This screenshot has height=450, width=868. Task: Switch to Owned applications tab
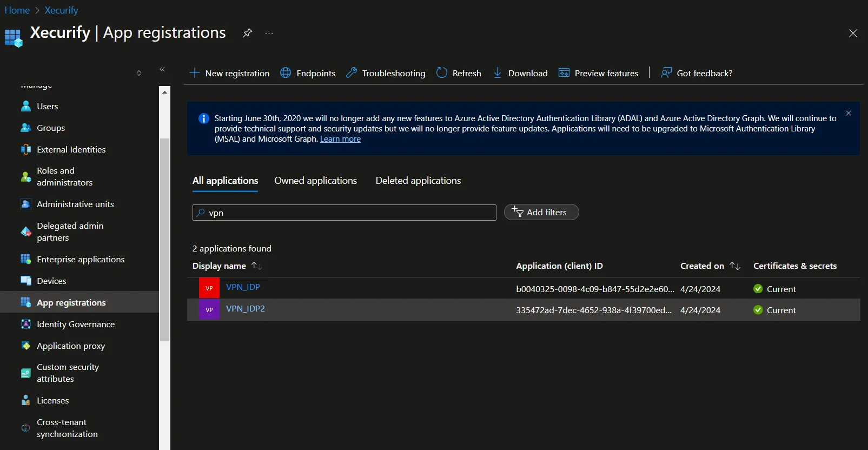pos(316,181)
